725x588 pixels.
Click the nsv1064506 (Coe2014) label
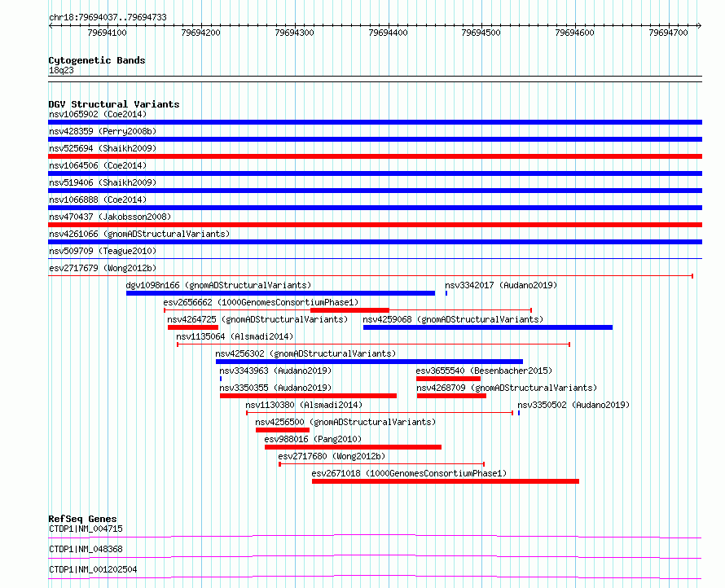pos(98,165)
